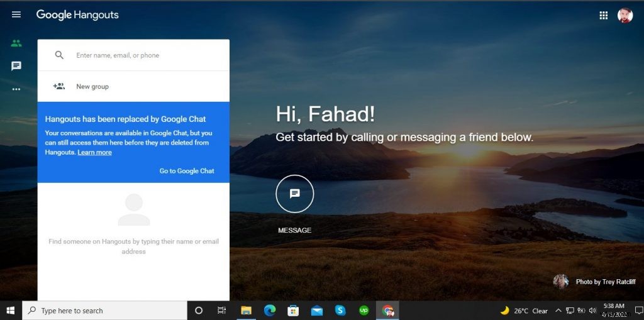The image size is (644, 320).
Task: Select the Contacts sidebar icon
Action: click(x=16, y=43)
